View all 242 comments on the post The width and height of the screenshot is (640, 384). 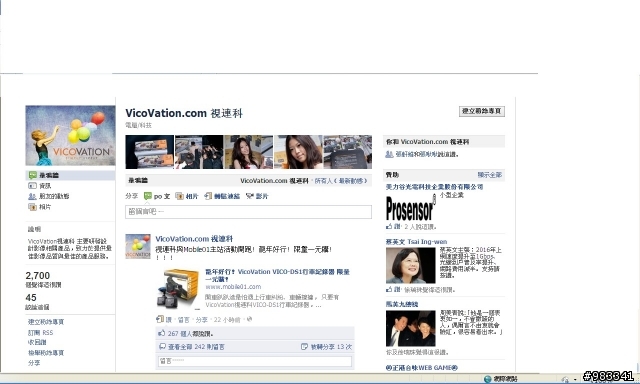click(196, 346)
